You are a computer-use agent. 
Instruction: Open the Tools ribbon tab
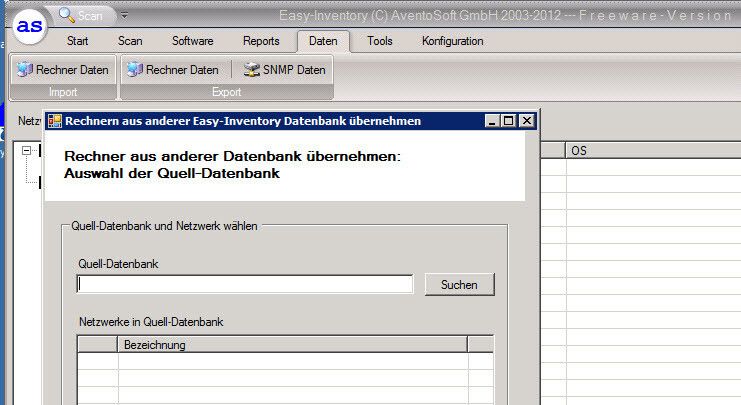point(379,41)
